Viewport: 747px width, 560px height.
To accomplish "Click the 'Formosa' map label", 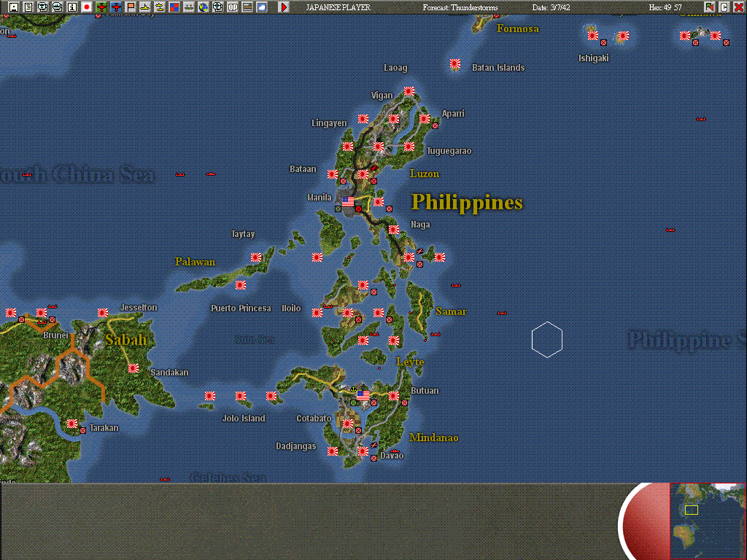I will point(518,28).
